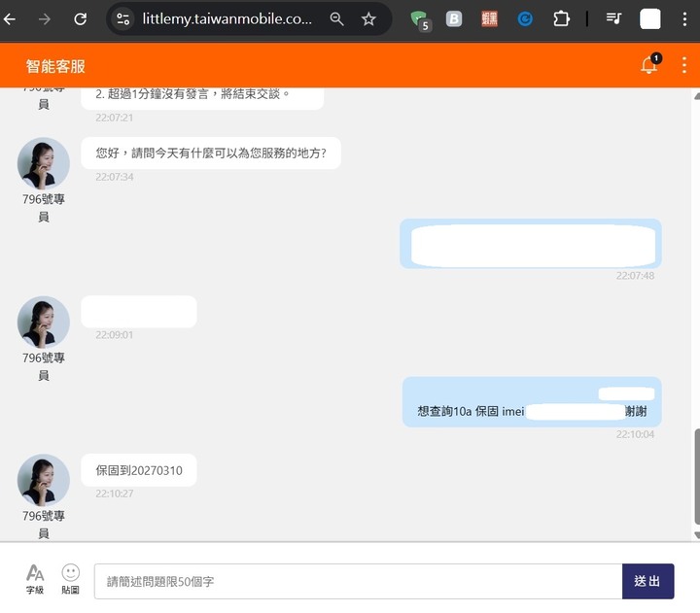The height and width of the screenshot is (613, 700).
Task: View site information icon in address bar
Action: [122, 18]
